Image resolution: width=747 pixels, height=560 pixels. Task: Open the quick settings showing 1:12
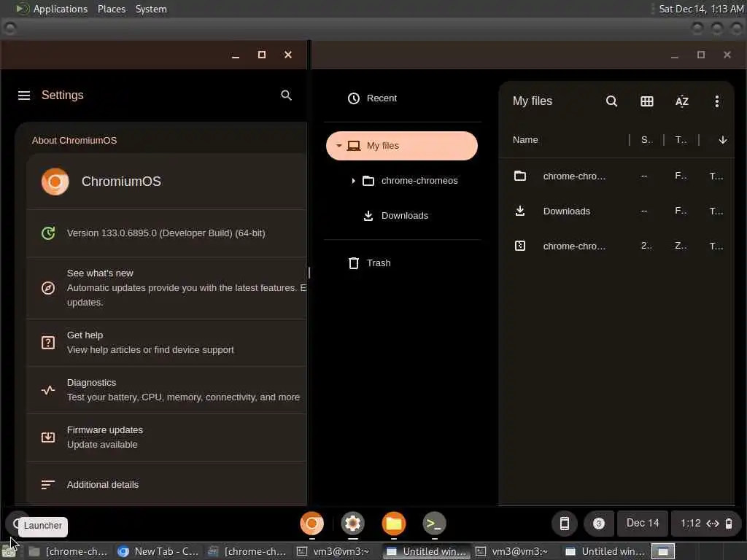[705, 524]
